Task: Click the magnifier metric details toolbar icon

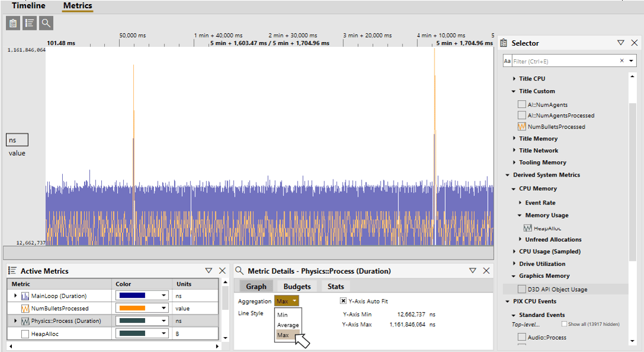Action: point(46,23)
